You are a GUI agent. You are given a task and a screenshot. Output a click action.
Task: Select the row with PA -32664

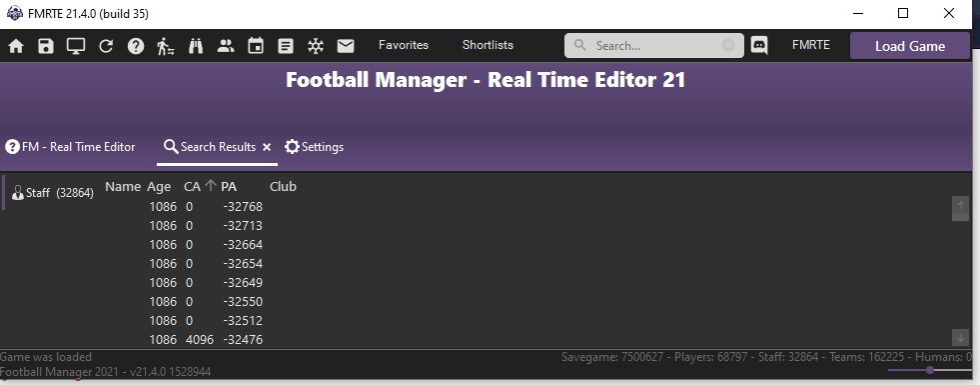click(525, 245)
